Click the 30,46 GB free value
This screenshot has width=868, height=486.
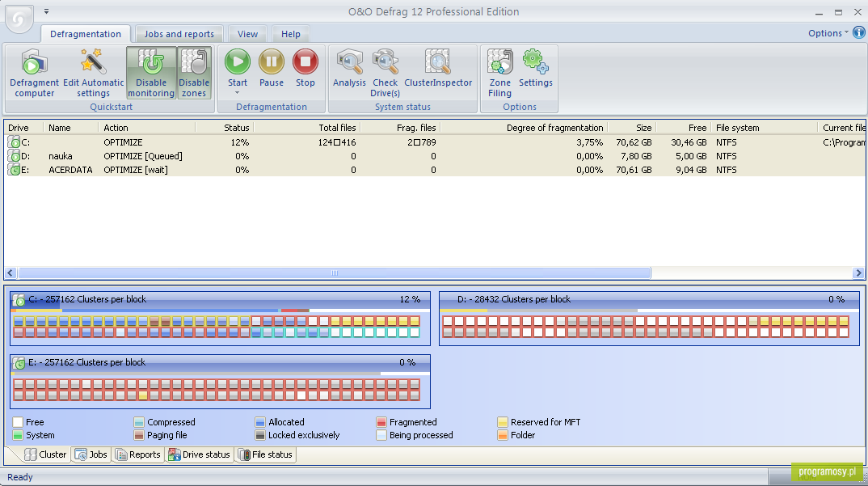pos(689,142)
